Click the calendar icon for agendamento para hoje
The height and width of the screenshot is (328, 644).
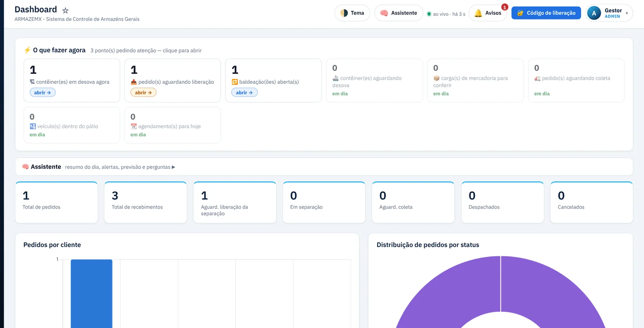tap(134, 126)
